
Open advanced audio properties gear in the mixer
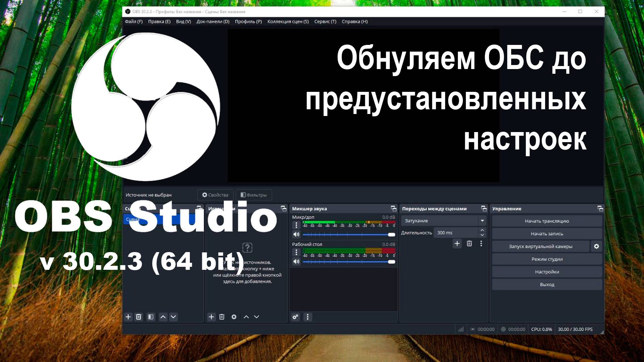tap(296, 317)
